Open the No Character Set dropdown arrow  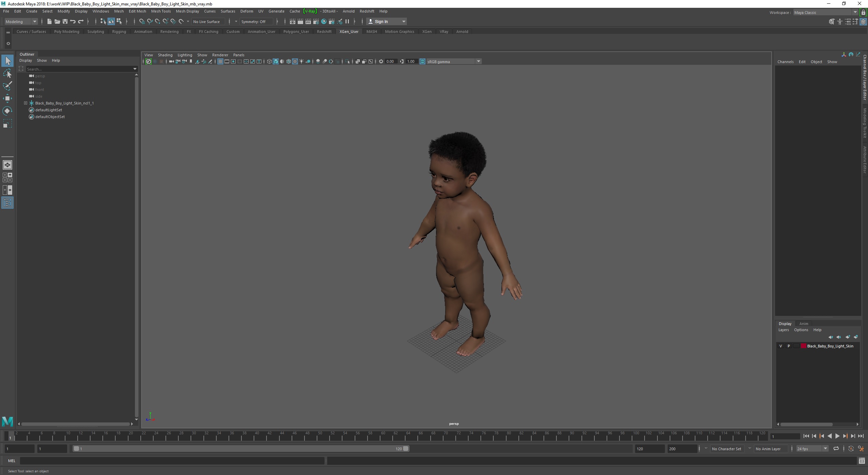click(706, 449)
